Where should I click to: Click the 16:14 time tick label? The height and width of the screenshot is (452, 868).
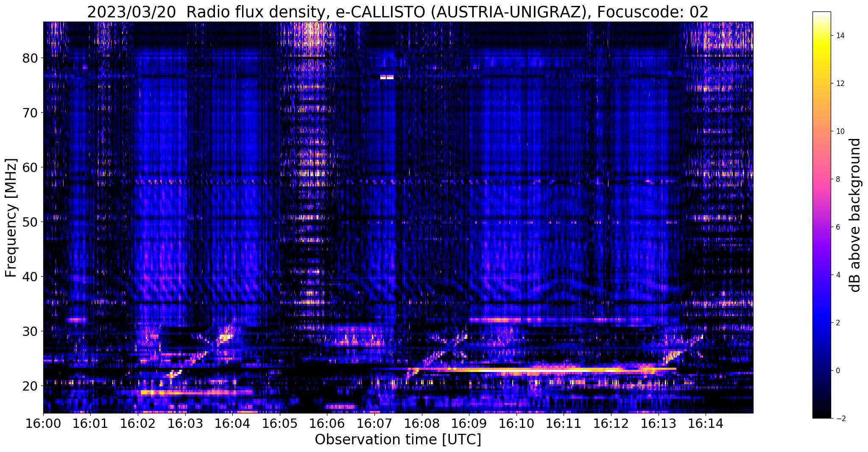(706, 424)
